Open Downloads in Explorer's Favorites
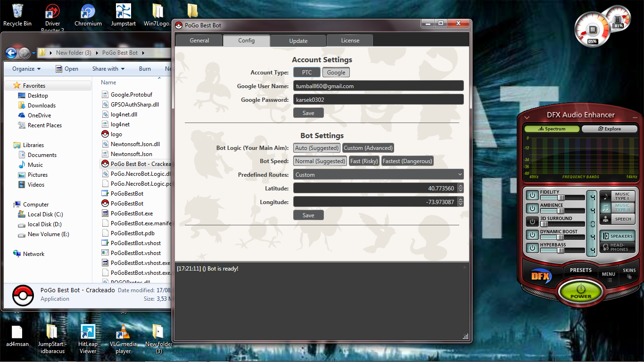The image size is (644, 362). [x=37, y=106]
